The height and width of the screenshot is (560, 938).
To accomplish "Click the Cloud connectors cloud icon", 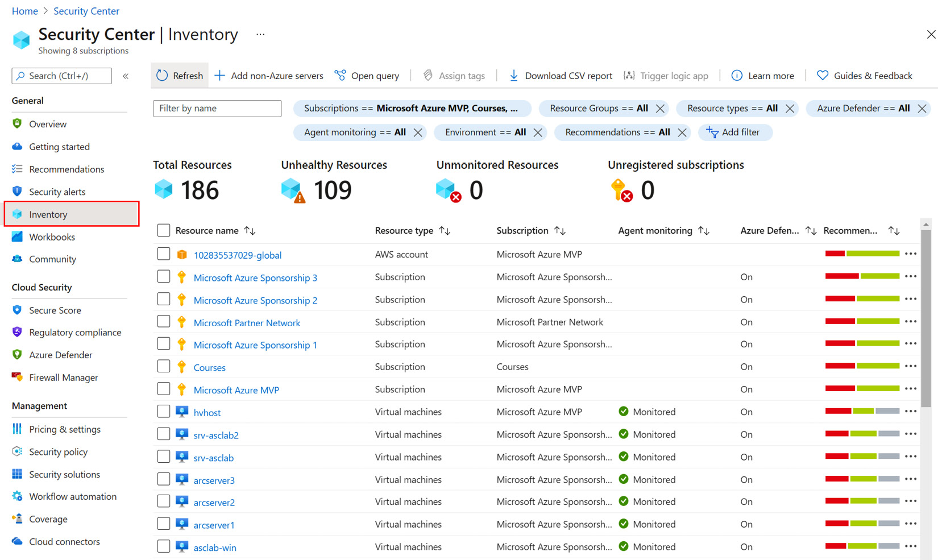I will tap(17, 541).
